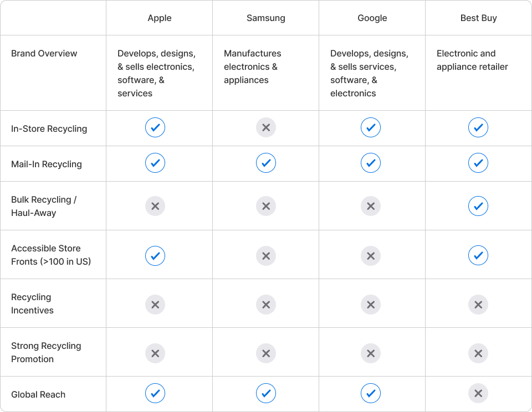This screenshot has width=532, height=412.
Task: Click Google's Global Reach checkmark icon
Action: pyautogui.click(x=371, y=393)
